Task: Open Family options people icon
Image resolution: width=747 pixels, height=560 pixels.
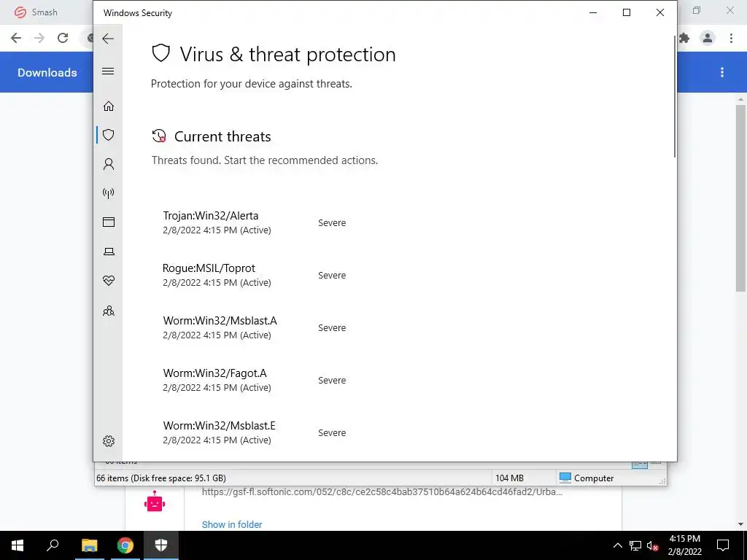Action: click(109, 311)
